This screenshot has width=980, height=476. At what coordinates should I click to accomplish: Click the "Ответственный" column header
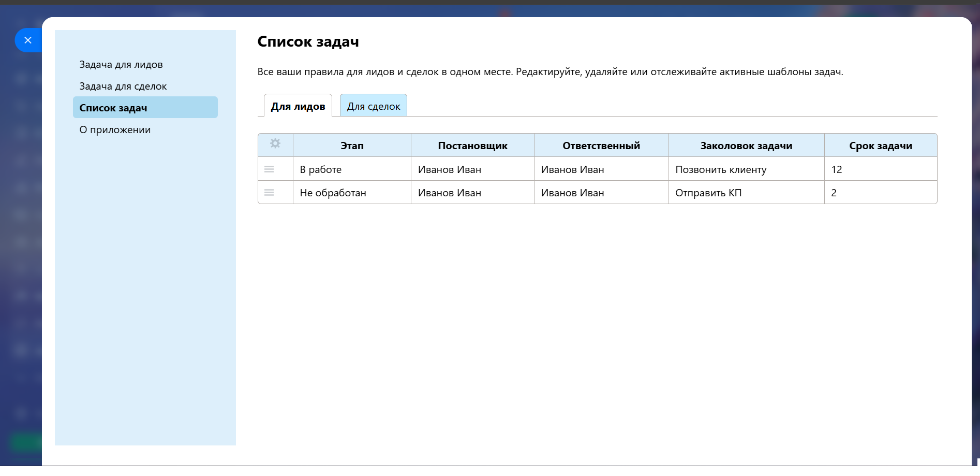602,146
